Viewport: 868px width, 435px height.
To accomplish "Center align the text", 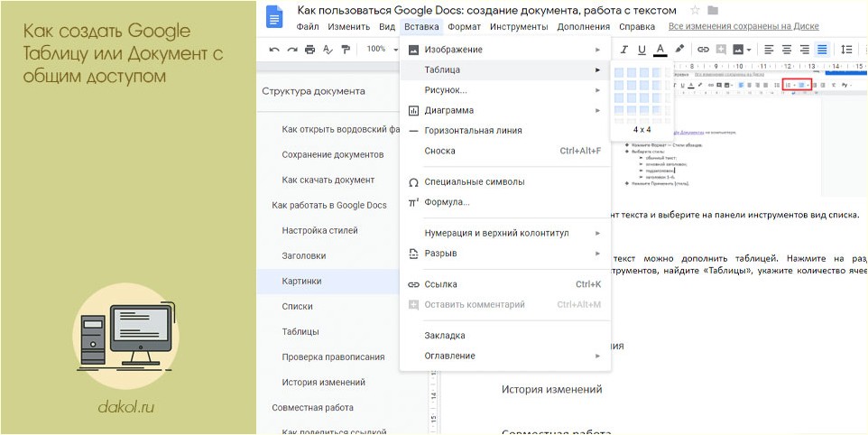I will 787,50.
